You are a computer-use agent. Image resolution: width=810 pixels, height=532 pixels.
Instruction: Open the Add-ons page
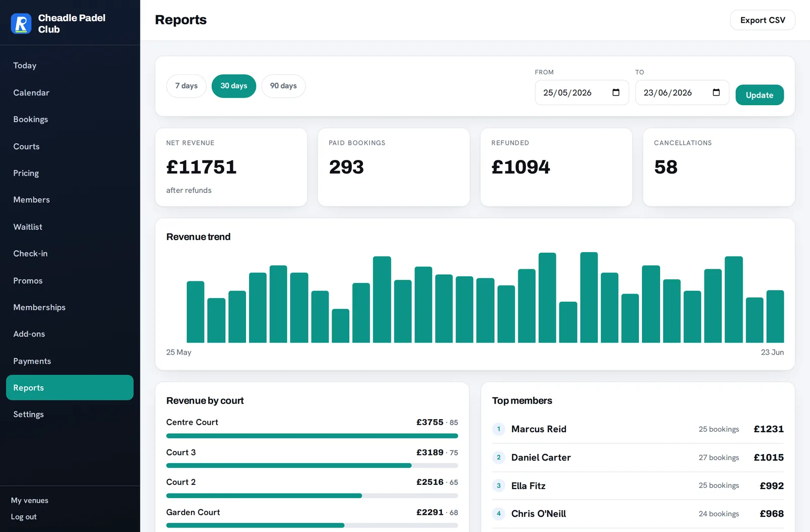pos(70,334)
